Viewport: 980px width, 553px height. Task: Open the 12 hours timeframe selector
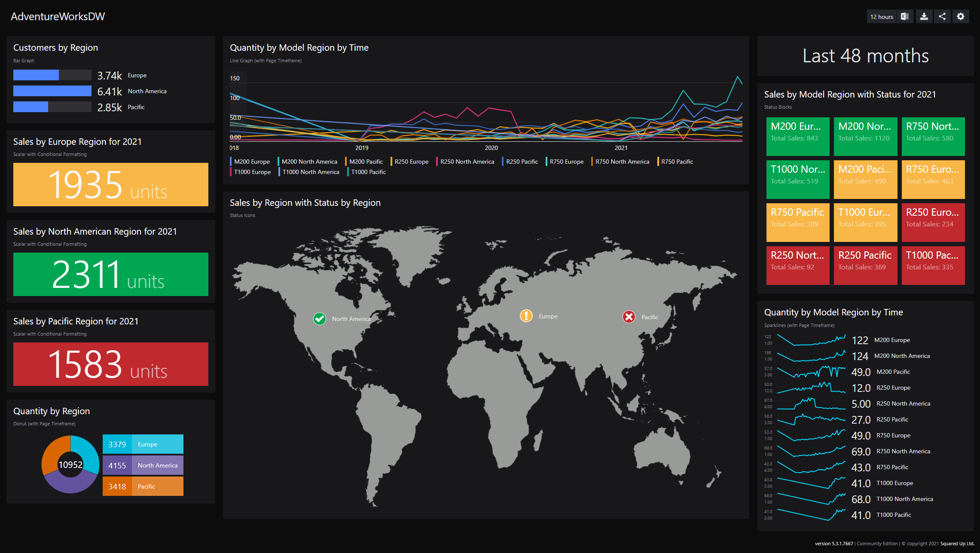[x=881, y=17]
